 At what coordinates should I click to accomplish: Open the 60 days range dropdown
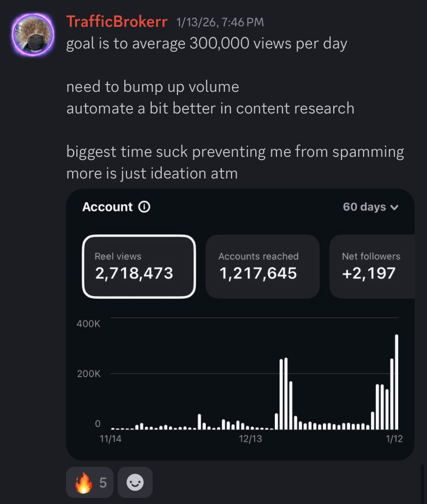coord(371,207)
